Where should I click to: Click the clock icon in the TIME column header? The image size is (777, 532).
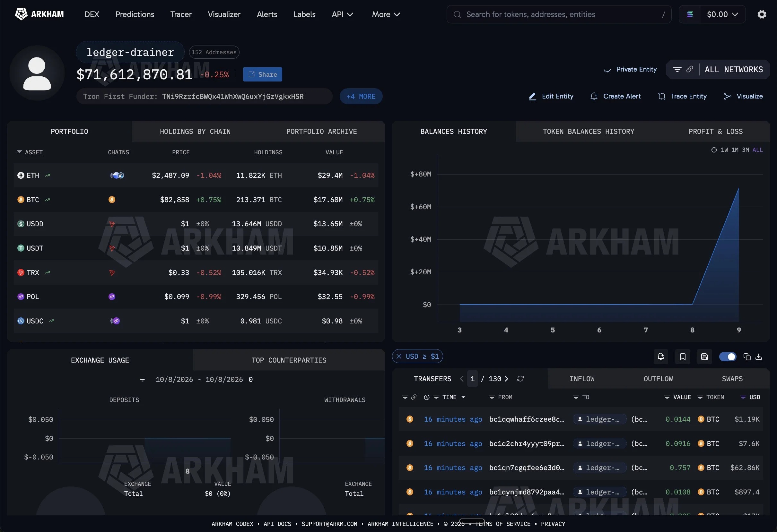[427, 397]
